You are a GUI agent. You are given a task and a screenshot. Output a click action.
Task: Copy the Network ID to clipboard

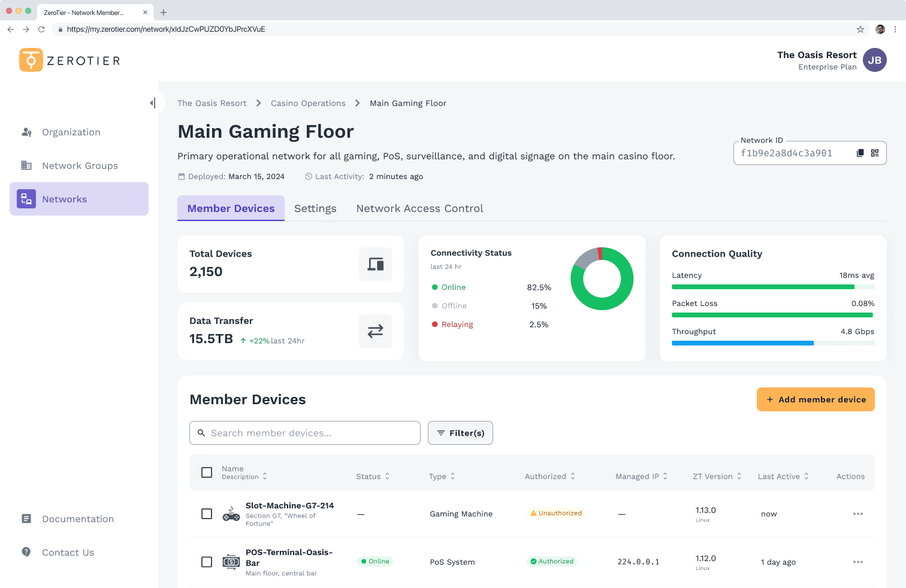(860, 153)
